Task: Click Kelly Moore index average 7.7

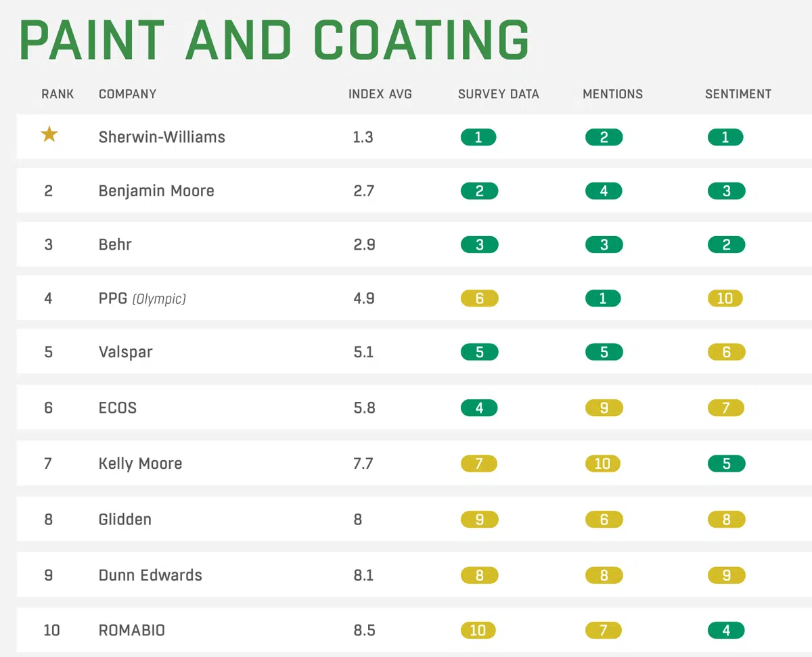Action: (x=363, y=463)
